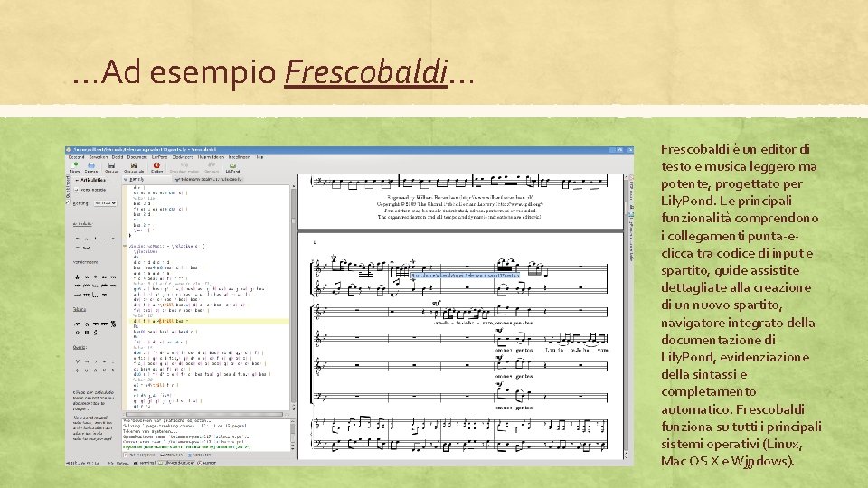Click the terminal item in the status bar
Viewport: 868px width, 488px height.
click(x=145, y=463)
